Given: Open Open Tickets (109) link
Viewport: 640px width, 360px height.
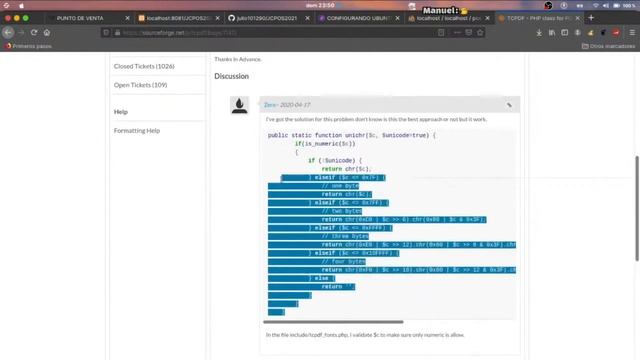Looking at the screenshot, I should (x=140, y=85).
